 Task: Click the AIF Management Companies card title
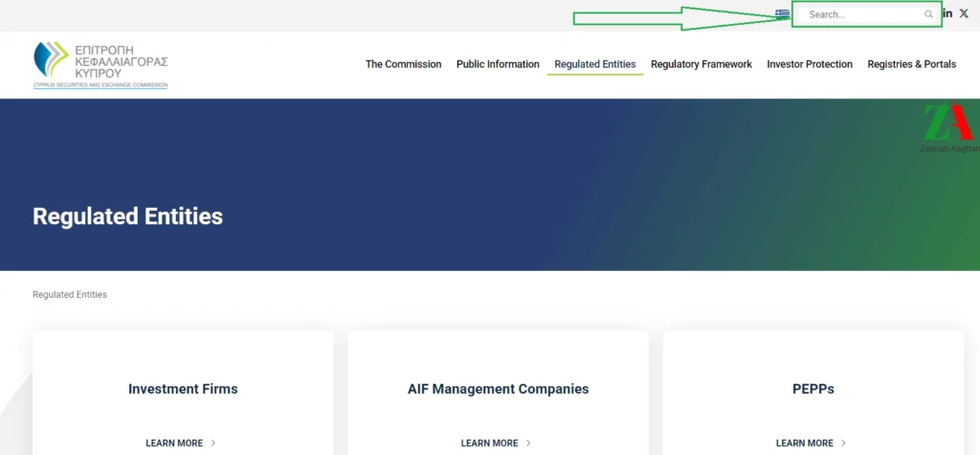498,389
